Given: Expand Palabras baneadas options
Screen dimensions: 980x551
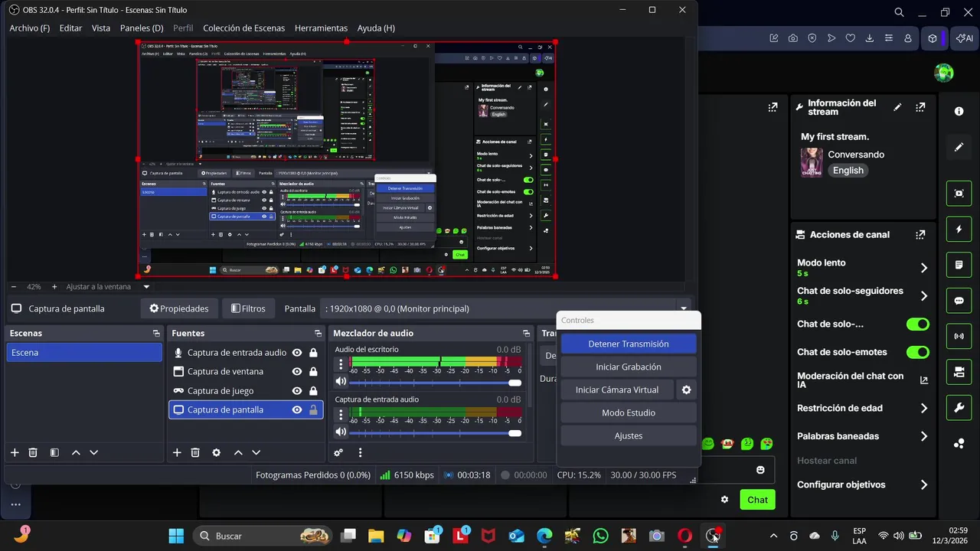Looking at the screenshot, I should (x=923, y=436).
